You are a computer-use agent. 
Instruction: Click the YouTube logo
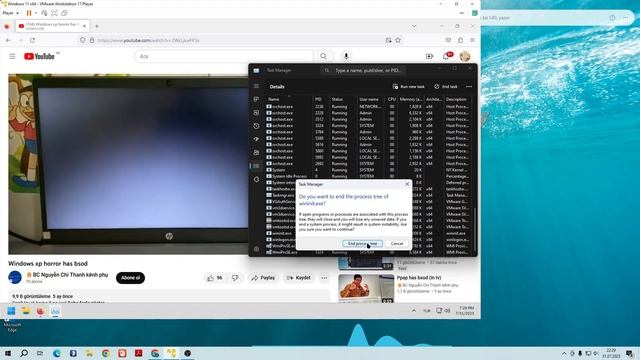(x=39, y=56)
